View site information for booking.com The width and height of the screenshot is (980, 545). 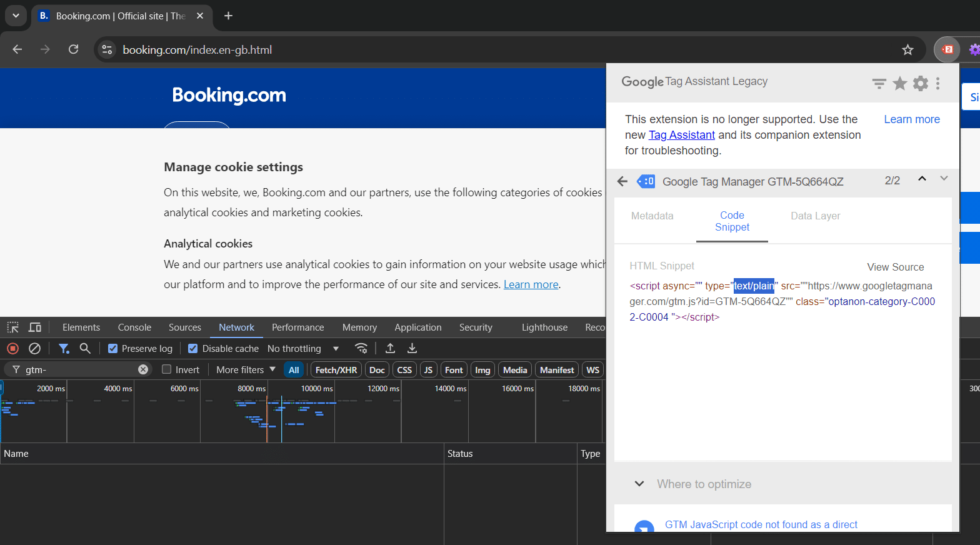107,49
